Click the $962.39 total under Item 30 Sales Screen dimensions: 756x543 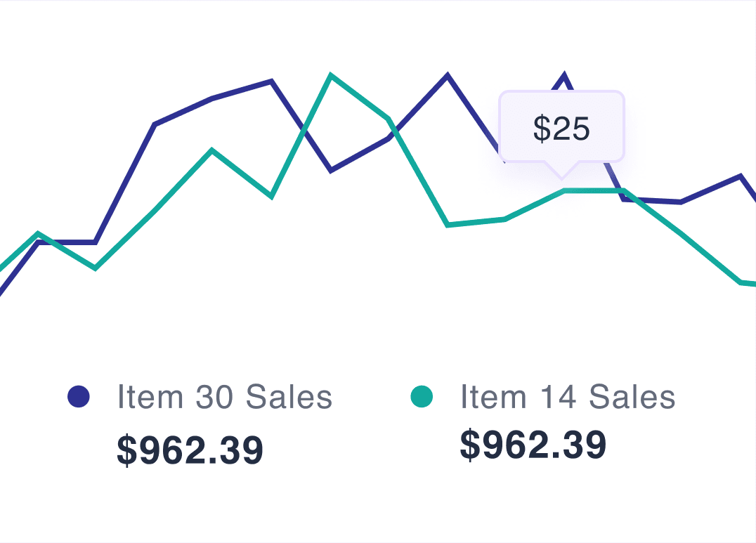pos(190,450)
